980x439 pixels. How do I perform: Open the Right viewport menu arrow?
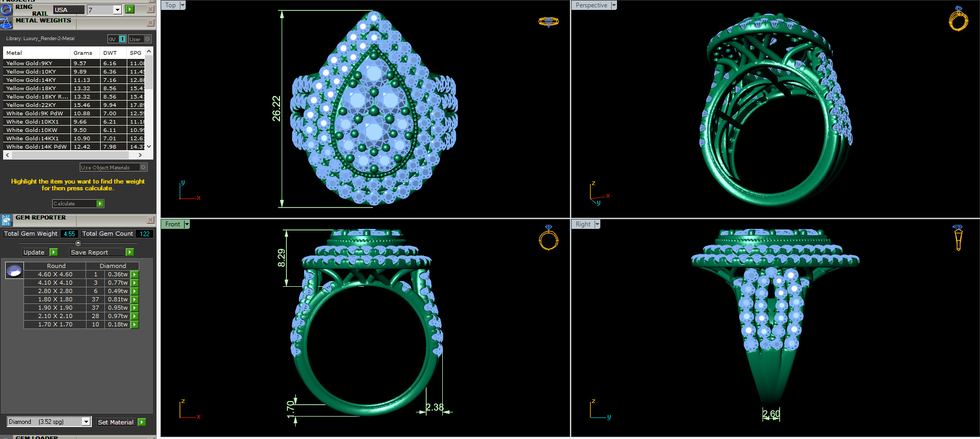click(597, 224)
